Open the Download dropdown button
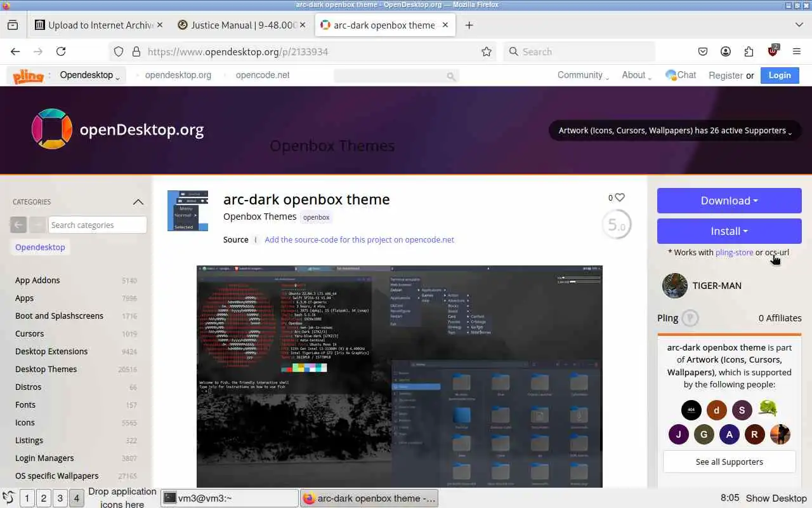This screenshot has height=508, width=812. [730, 201]
